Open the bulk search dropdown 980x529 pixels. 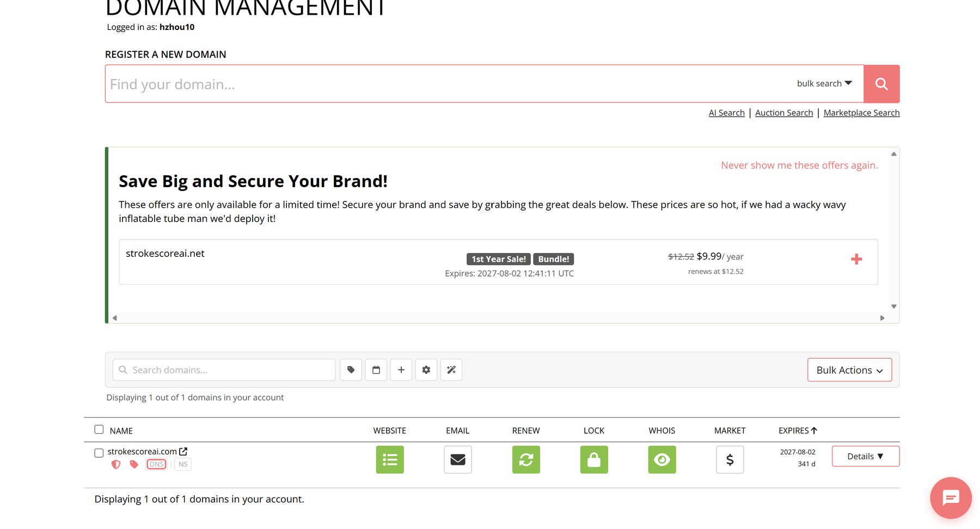(824, 83)
